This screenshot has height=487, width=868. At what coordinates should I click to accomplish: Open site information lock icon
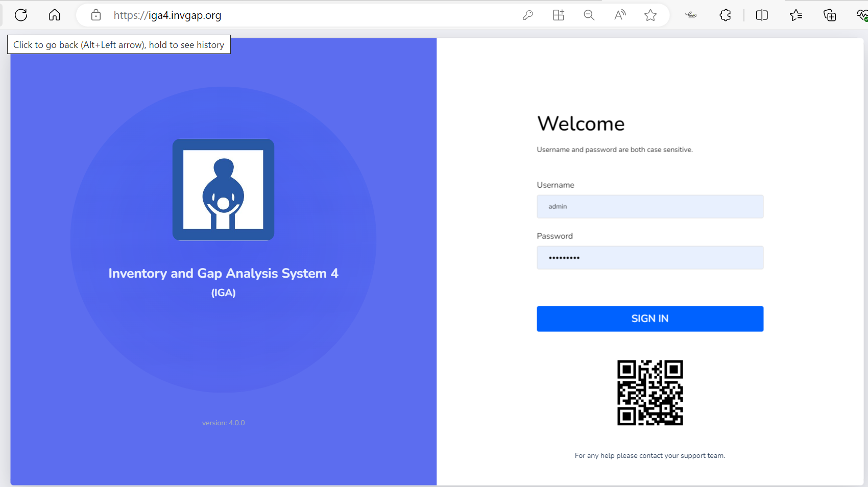click(x=96, y=15)
